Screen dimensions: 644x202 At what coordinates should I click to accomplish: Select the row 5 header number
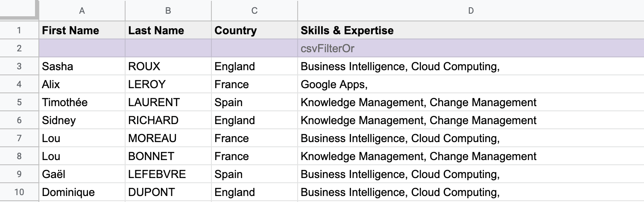click(19, 102)
